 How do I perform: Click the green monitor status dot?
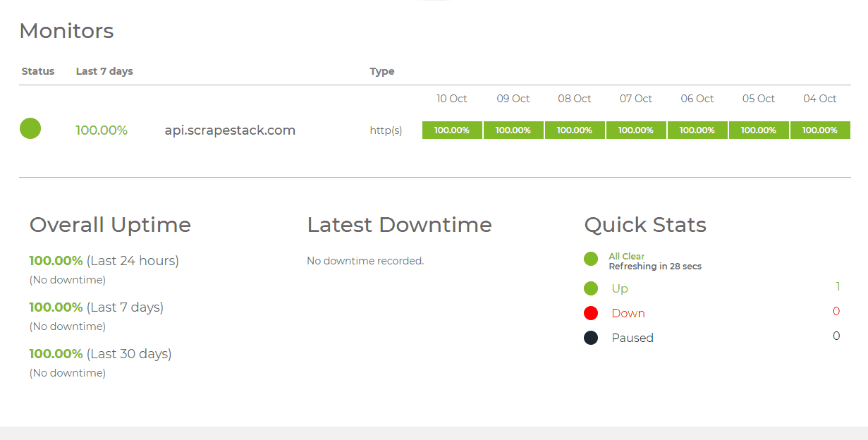(x=30, y=128)
